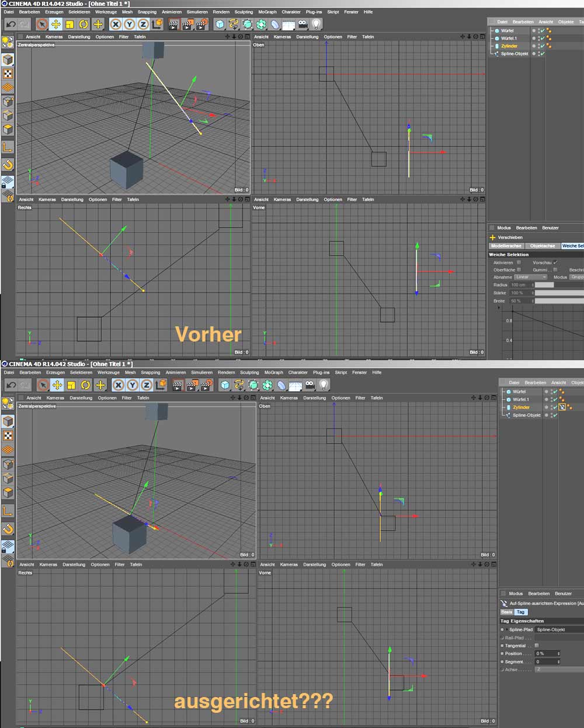
Task: Untick Vorschau checkbox in Weiche Selektion
Action: pyautogui.click(x=555, y=262)
